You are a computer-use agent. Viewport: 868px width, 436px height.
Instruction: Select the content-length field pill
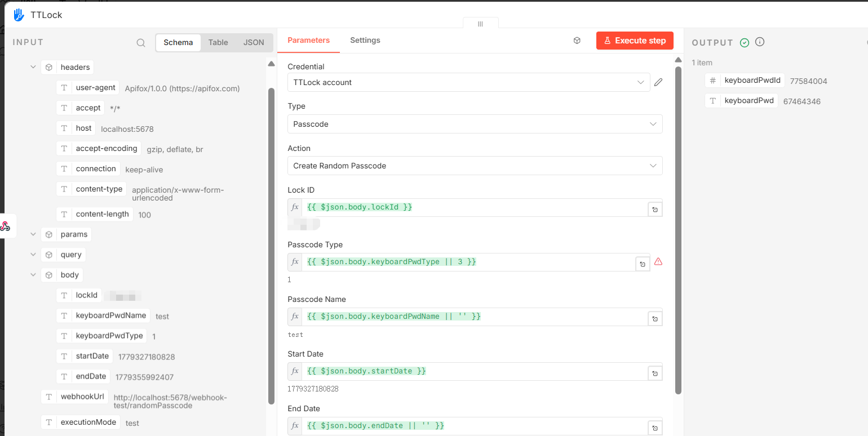coord(95,214)
